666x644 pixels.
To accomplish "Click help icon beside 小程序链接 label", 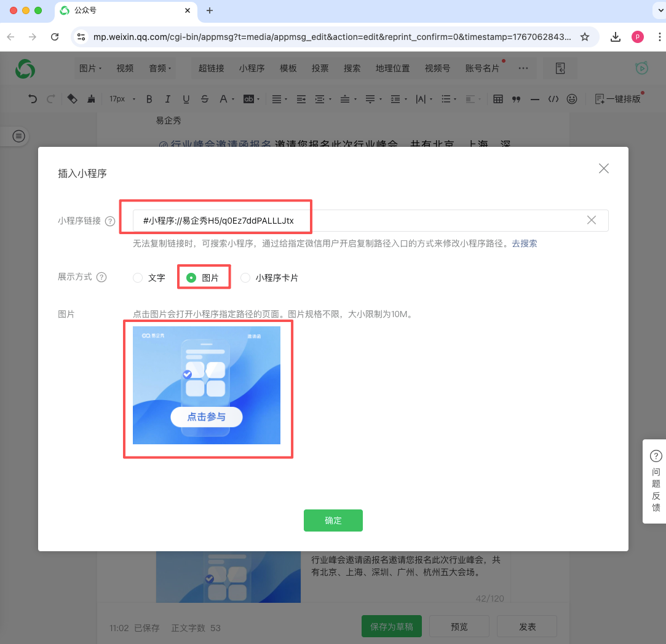I will [110, 221].
